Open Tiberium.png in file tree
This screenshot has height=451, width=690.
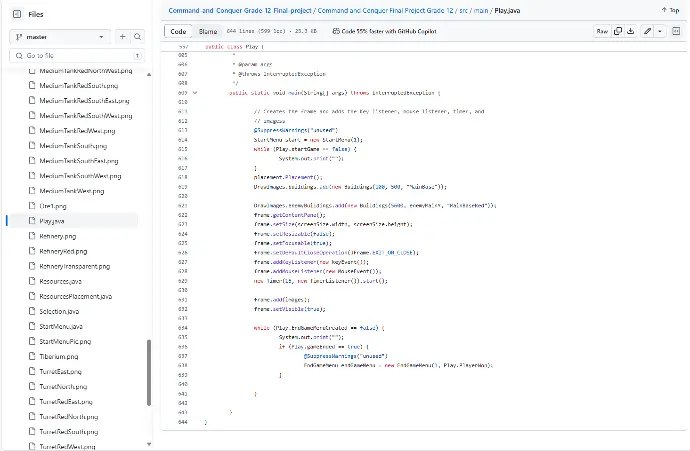[59, 356]
